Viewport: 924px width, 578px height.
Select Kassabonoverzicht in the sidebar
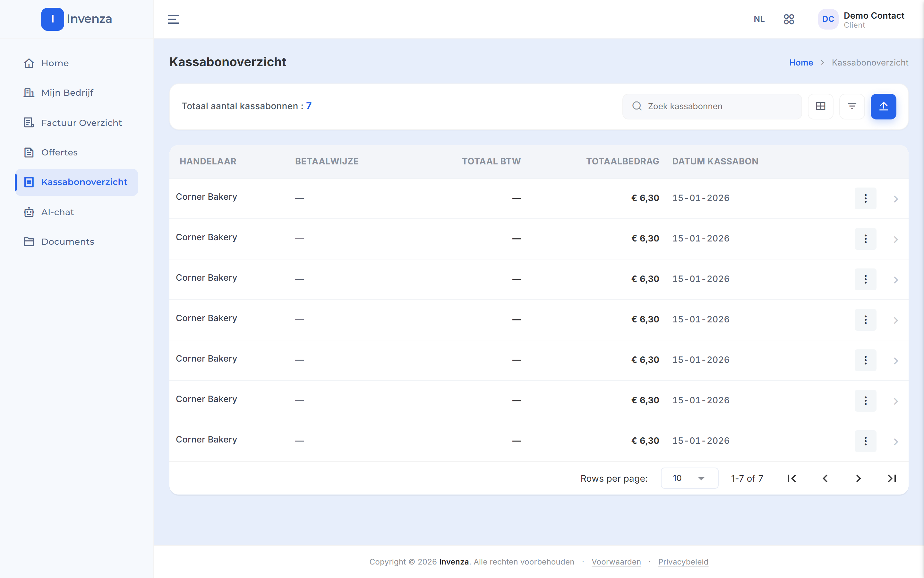(x=76, y=182)
